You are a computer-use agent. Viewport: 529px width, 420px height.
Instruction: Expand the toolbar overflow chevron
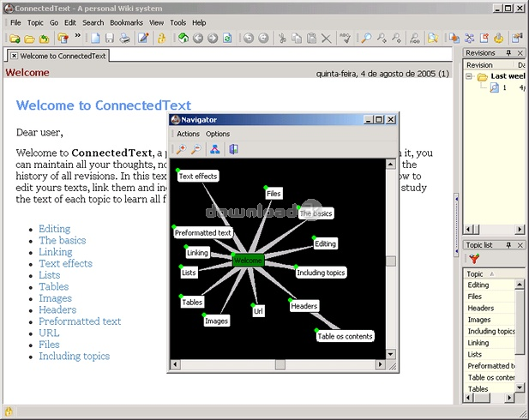pyautogui.click(x=78, y=35)
